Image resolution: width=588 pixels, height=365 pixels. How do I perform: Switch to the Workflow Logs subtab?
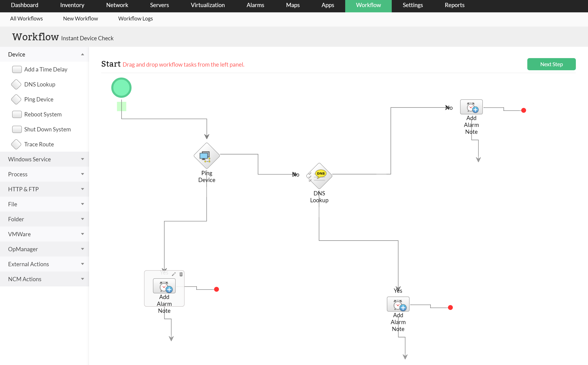point(135,19)
